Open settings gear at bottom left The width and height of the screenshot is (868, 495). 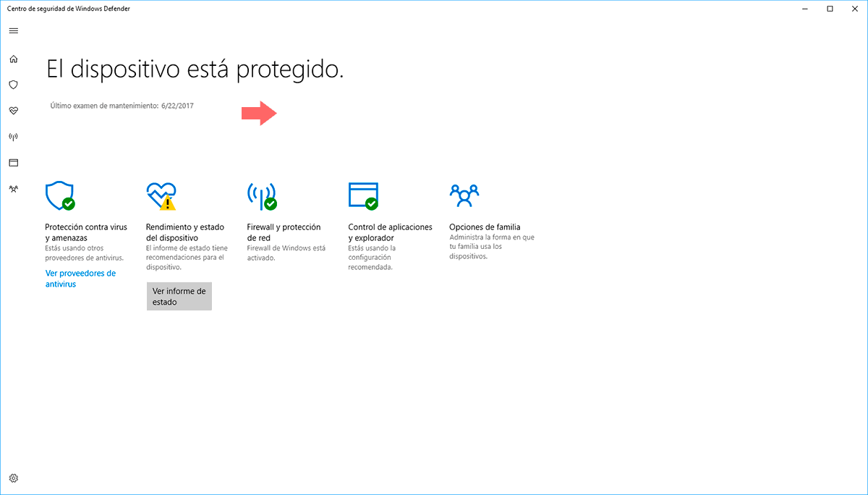click(x=13, y=478)
